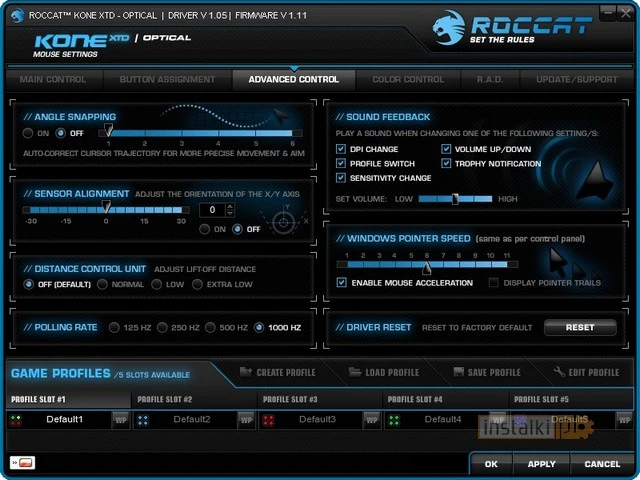The width and height of the screenshot is (640, 480).
Task: Go to the R.A.D. tab
Action: tap(490, 80)
